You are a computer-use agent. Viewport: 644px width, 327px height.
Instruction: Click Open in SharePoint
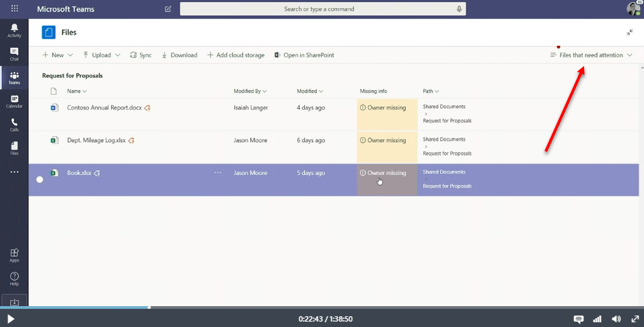coord(304,55)
